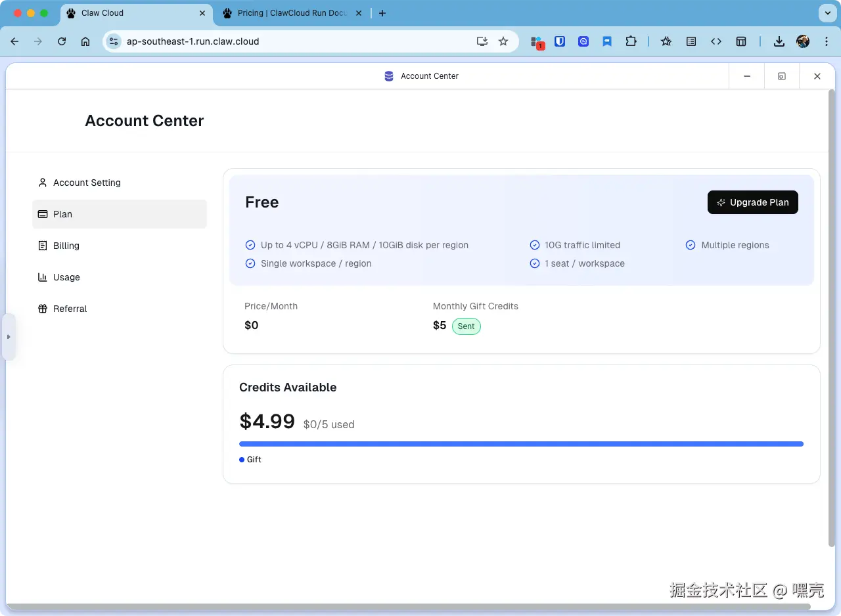Bookmark this page with the star icon
Viewport: 841px width, 616px height.
coord(503,41)
